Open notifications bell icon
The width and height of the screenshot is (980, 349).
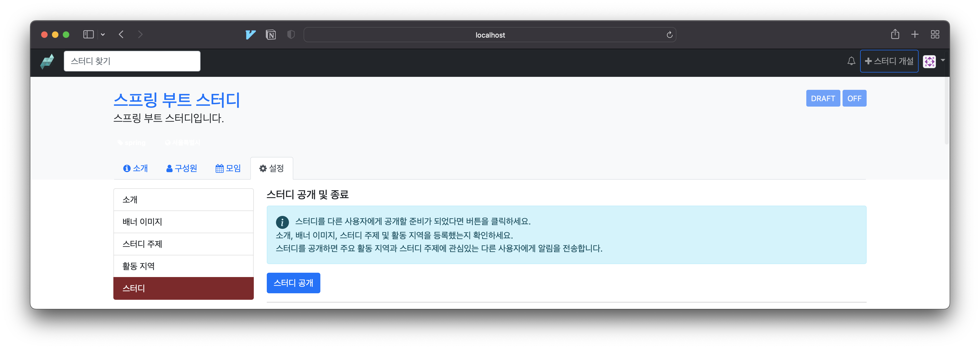pos(851,61)
